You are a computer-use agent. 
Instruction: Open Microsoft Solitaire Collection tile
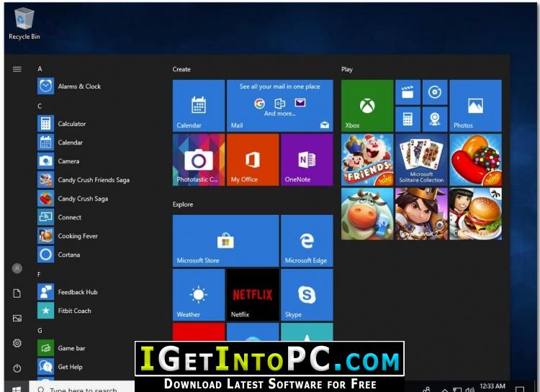(421, 160)
